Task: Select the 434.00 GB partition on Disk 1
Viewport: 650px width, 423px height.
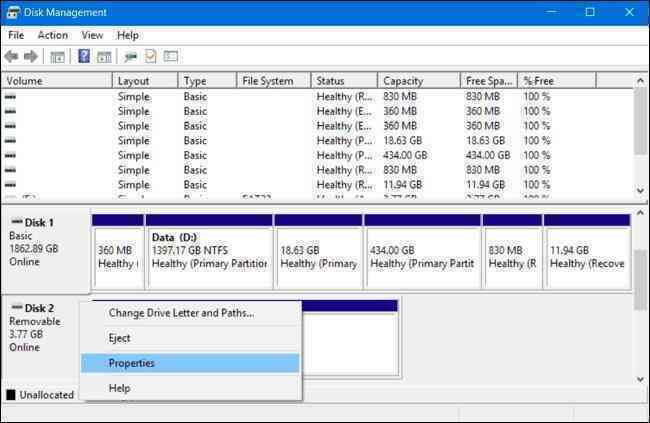Action: click(x=422, y=251)
